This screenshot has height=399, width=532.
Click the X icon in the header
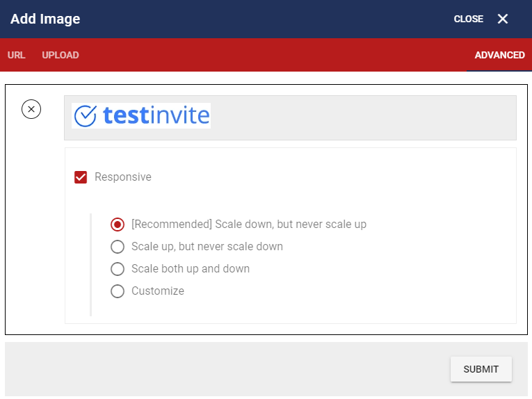[503, 19]
